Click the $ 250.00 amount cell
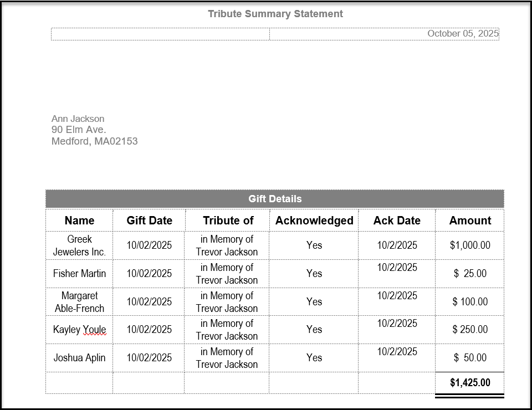Viewport: 532px width, 410px height. coord(470,330)
